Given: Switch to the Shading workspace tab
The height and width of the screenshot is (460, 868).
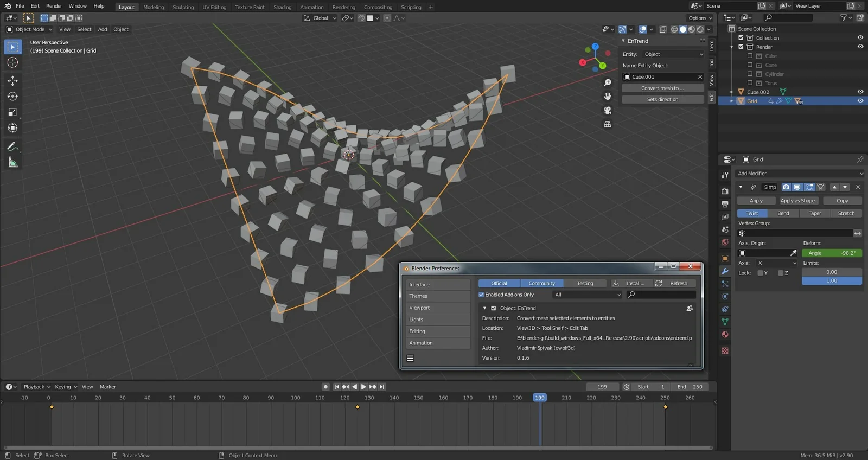Looking at the screenshot, I should pos(282,7).
